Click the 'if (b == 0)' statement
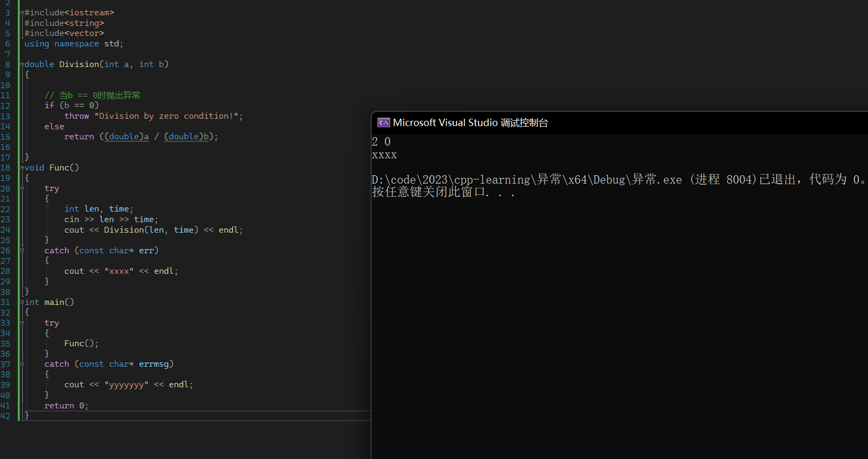 pyautogui.click(x=72, y=105)
